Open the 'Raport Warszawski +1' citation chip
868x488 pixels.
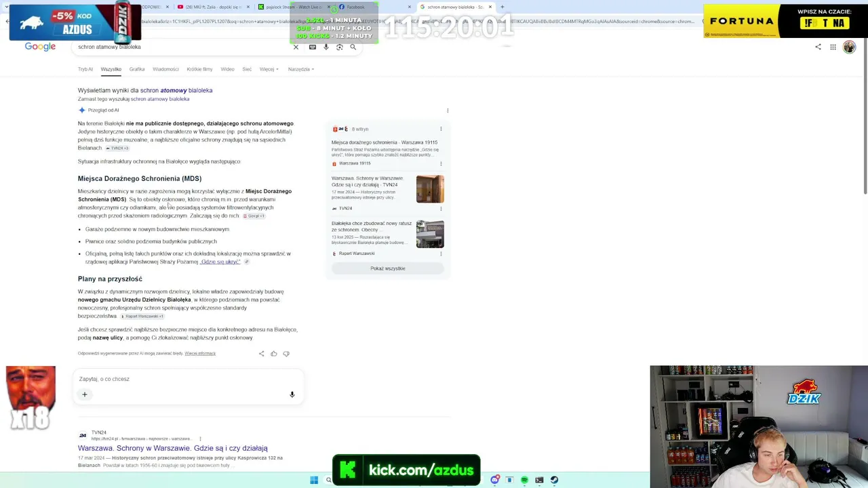click(142, 316)
